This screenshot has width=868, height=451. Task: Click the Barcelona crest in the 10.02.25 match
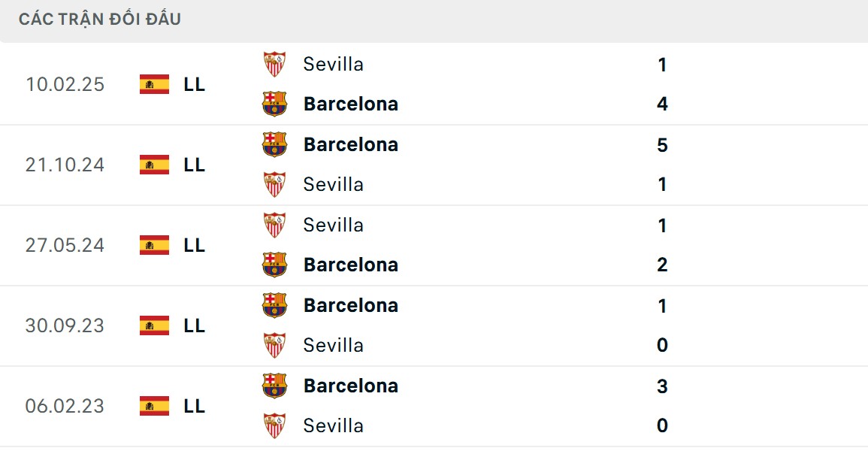pos(275,104)
